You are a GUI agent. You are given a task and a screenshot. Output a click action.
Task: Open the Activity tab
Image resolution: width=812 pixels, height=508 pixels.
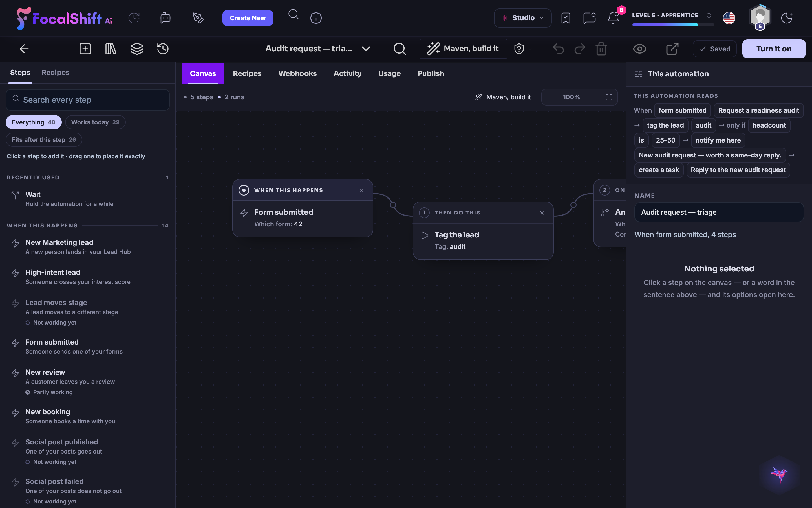(x=347, y=73)
